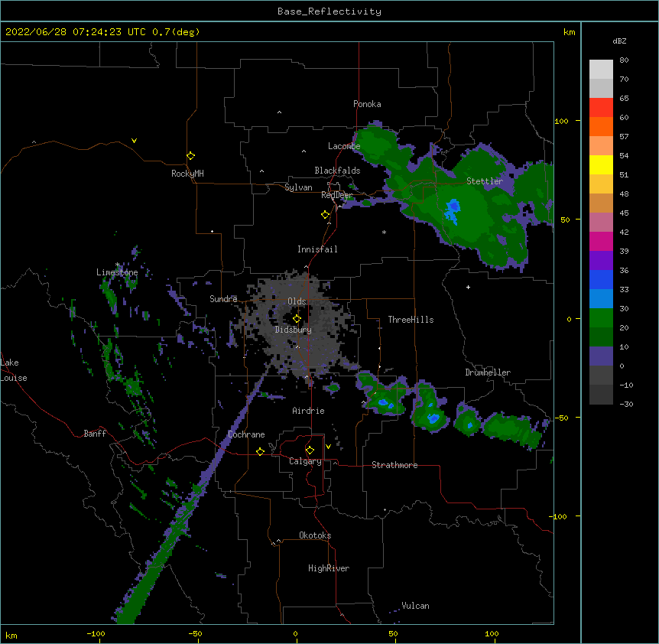This screenshot has width=659, height=644.
Task: Click the Cochrane town label
Action: pos(246,434)
